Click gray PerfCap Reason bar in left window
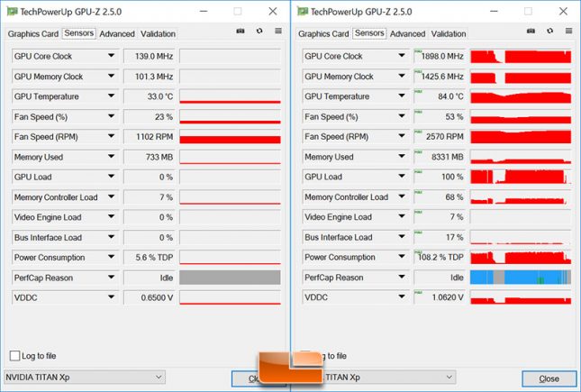This screenshot has height=392, width=581. point(230,278)
